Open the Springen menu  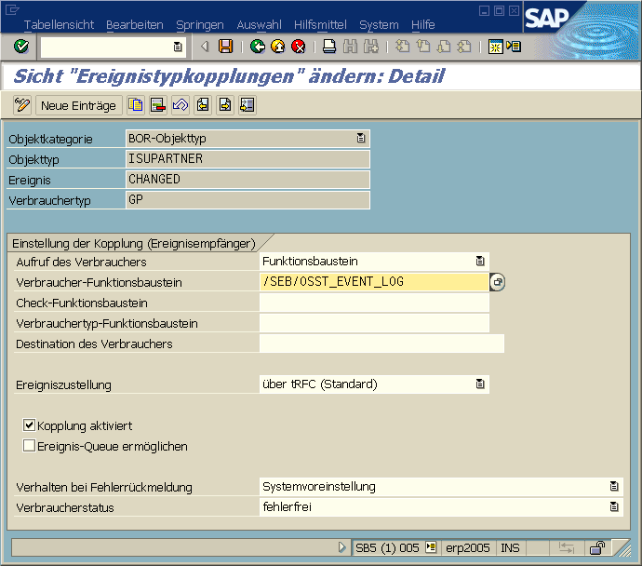200,24
